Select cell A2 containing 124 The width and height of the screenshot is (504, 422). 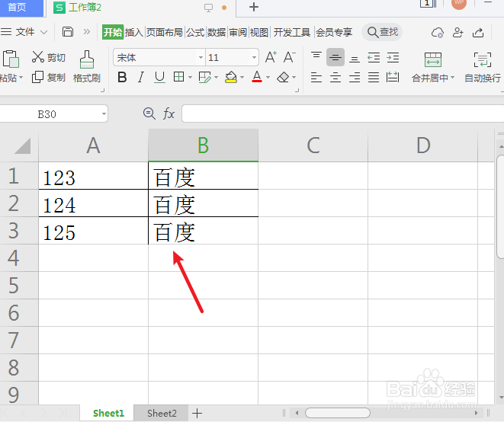93,203
